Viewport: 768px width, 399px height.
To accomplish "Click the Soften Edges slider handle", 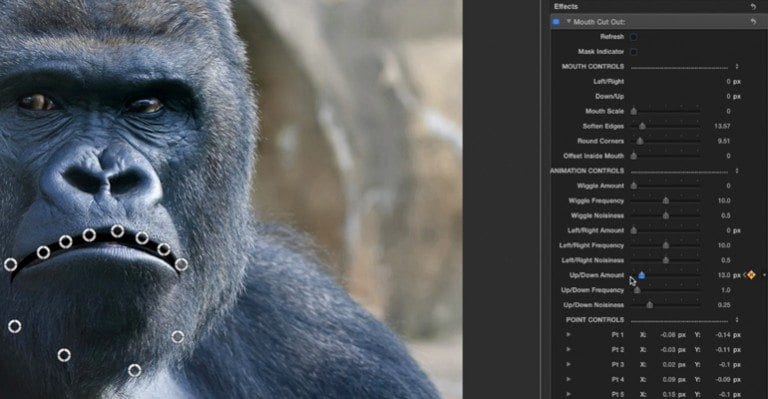I will 642,126.
